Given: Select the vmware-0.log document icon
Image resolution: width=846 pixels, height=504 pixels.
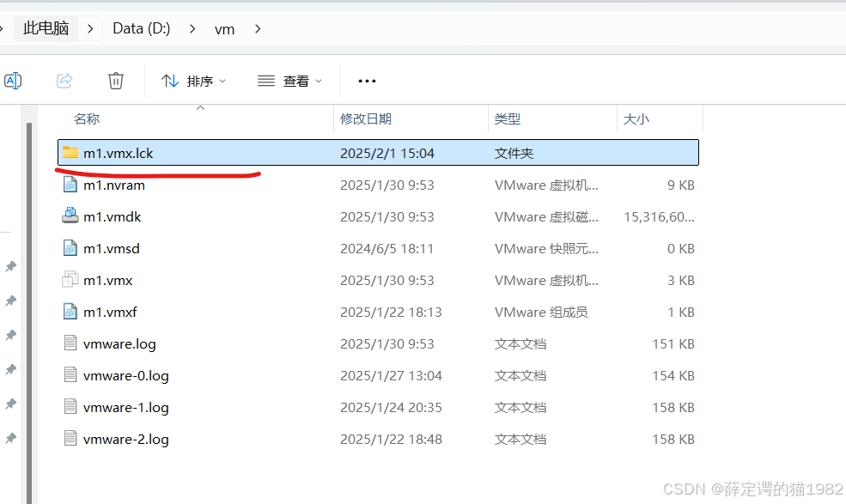Looking at the screenshot, I should tap(70, 375).
